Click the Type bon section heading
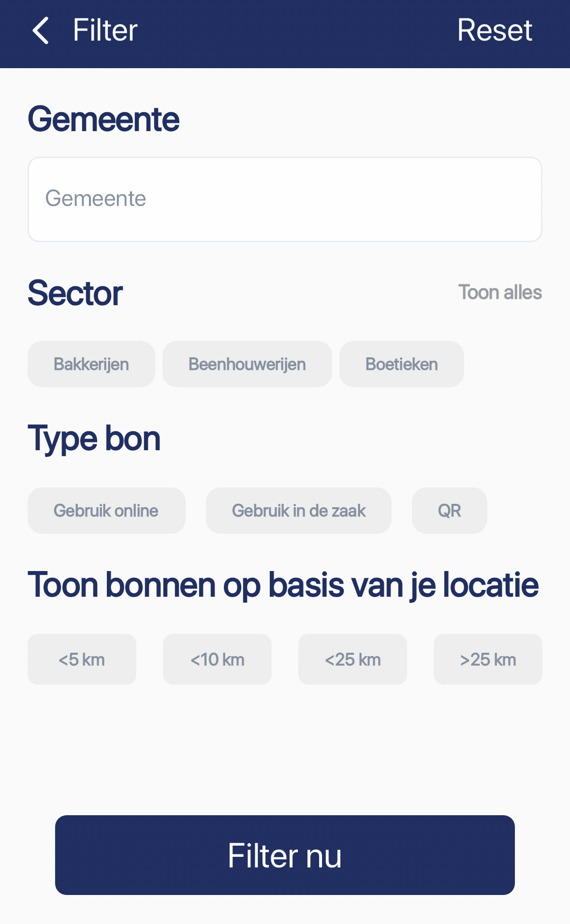The width and height of the screenshot is (570, 924). (94, 439)
